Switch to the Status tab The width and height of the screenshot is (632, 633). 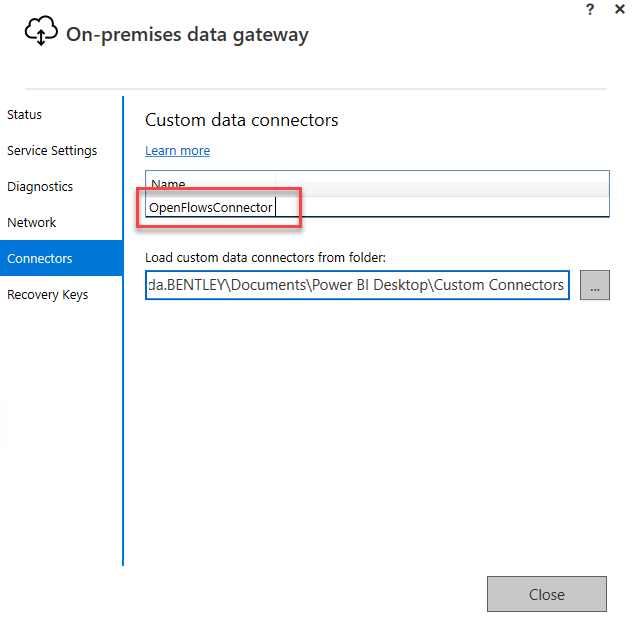25,115
